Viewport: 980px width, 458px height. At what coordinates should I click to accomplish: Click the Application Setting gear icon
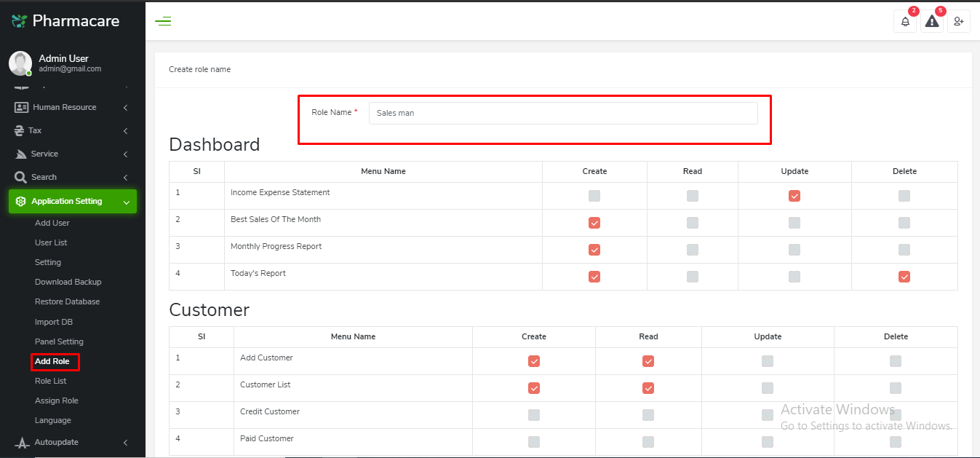tap(20, 202)
